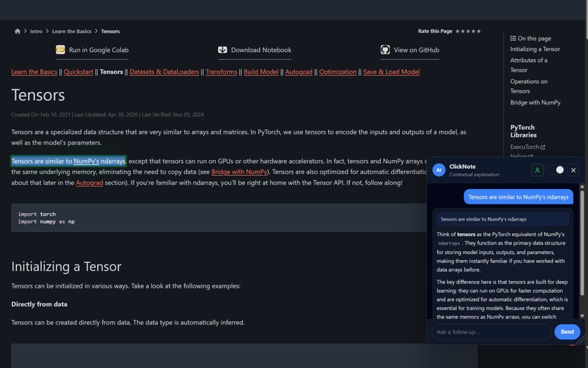Screen dimensions: 588x368
Task: Click the import torch code line
Action: (x=36, y=214)
